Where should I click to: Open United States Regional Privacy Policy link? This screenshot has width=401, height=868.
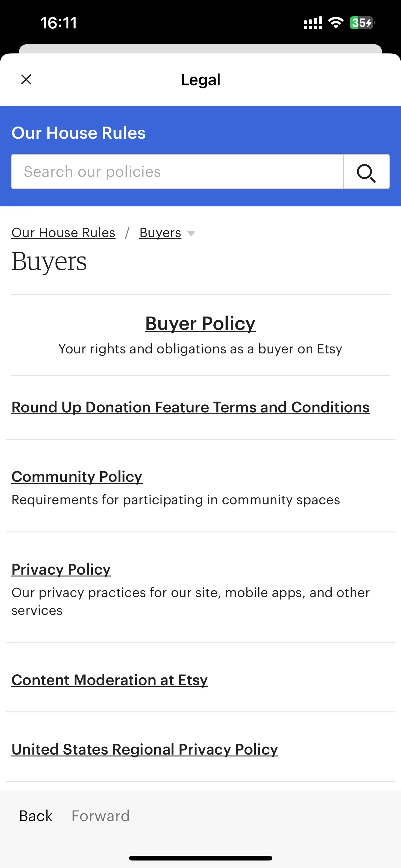(145, 749)
